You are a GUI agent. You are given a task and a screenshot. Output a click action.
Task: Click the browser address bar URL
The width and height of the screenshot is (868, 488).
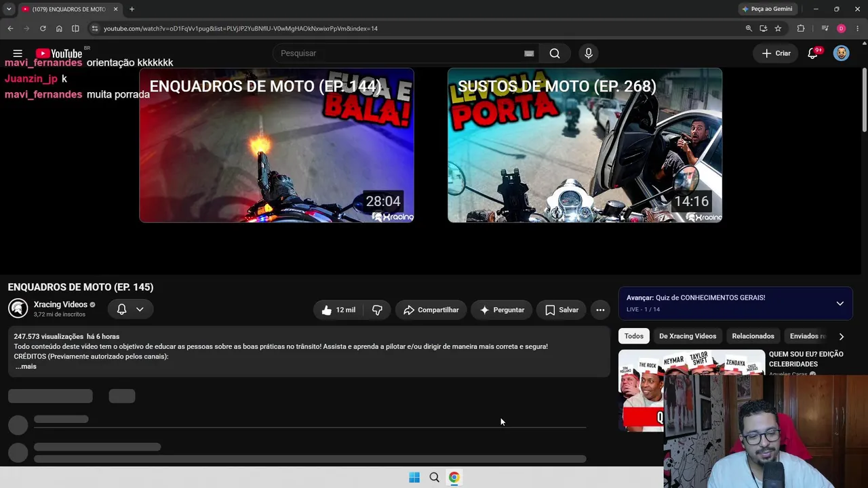[x=241, y=28]
